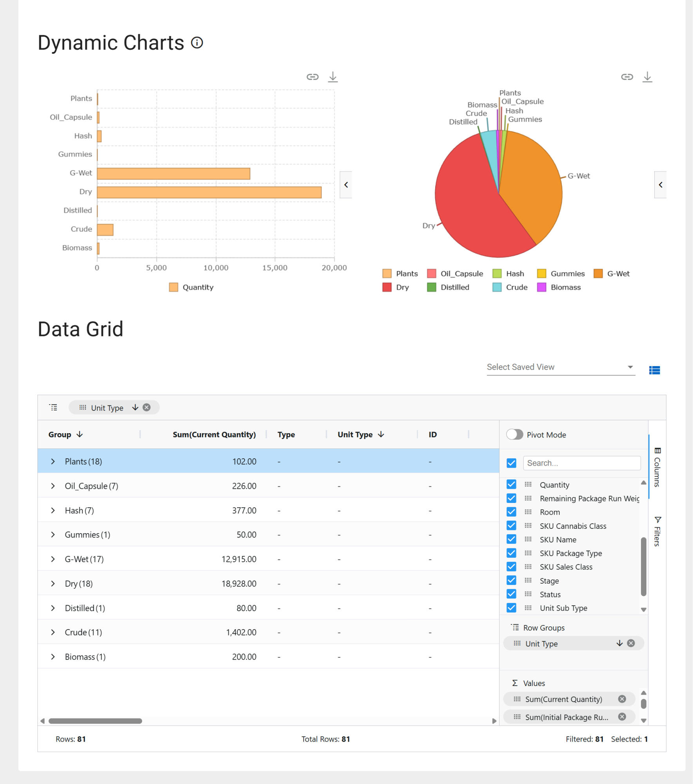Click the bar chart download icon

(333, 77)
